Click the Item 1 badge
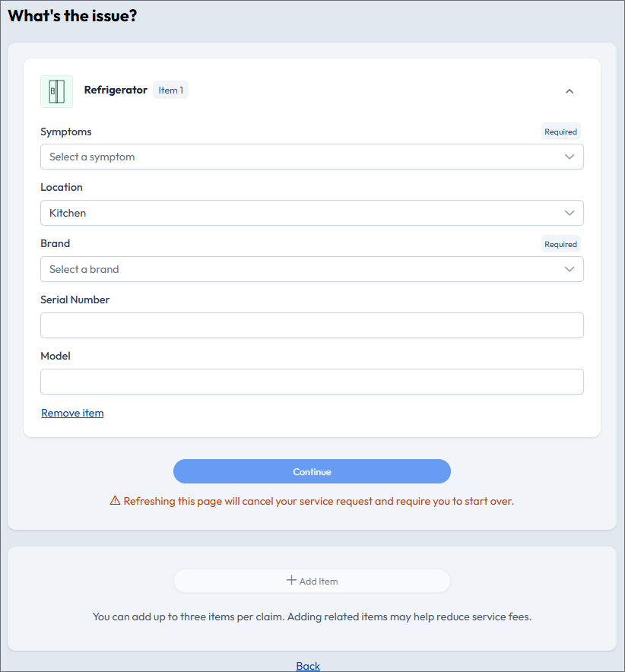Viewport: 625px width, 672px height. click(x=170, y=90)
